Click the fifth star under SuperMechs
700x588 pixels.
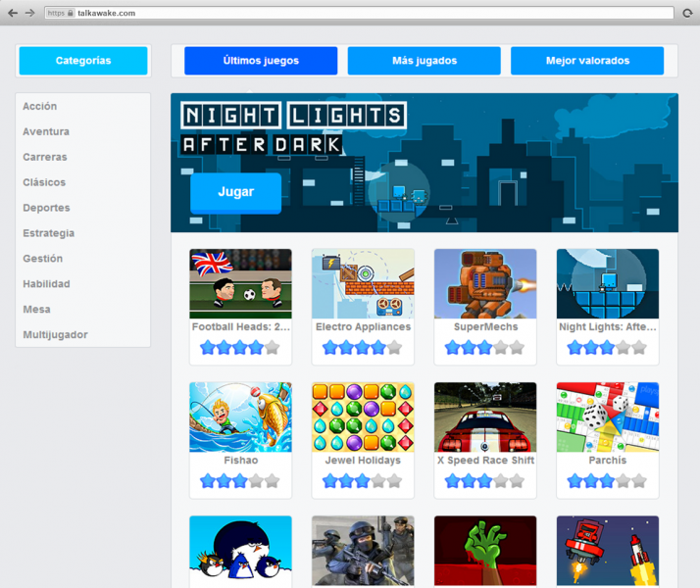(x=517, y=348)
